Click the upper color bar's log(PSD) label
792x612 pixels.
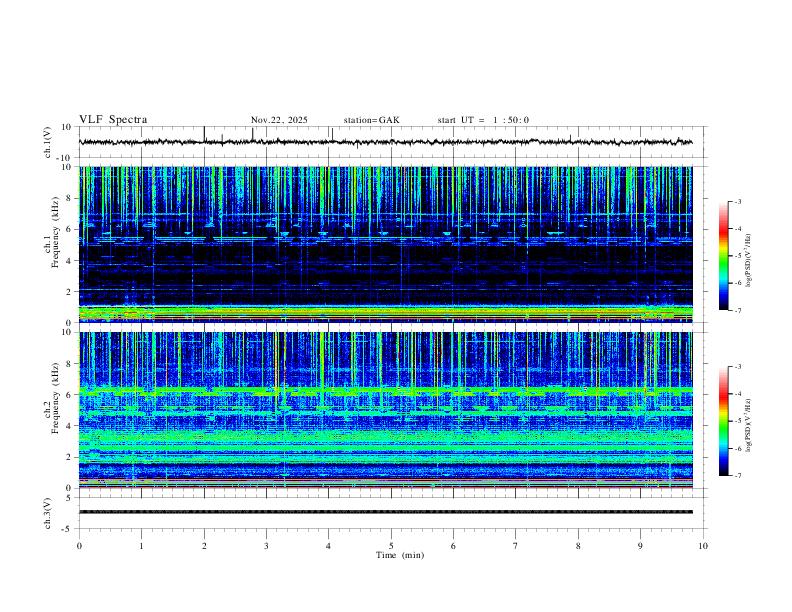[748, 260]
